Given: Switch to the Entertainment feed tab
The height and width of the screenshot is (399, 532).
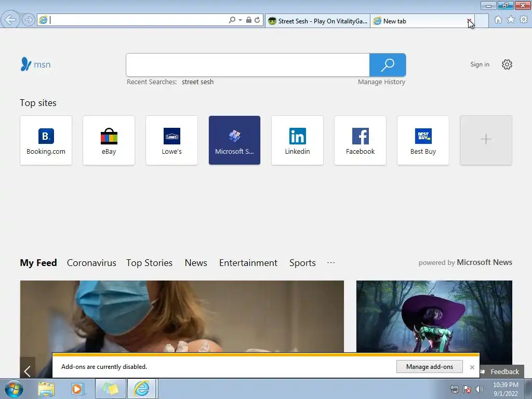Looking at the screenshot, I should (x=248, y=262).
